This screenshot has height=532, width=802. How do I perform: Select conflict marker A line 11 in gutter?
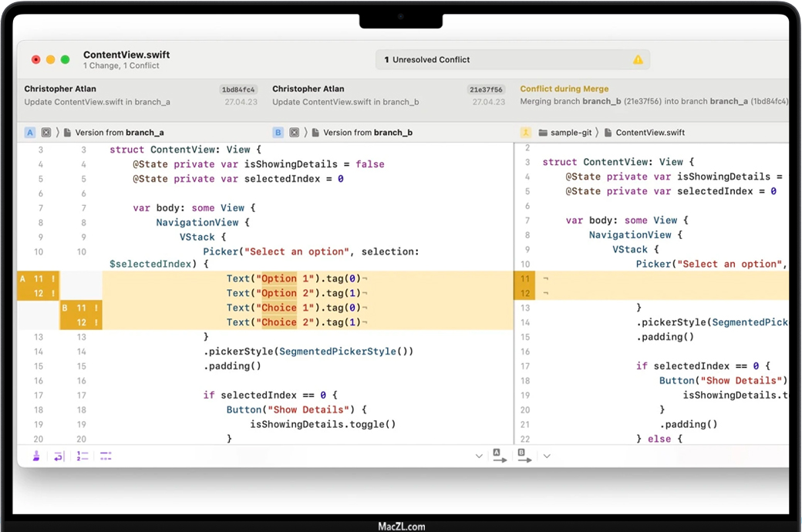(x=38, y=278)
